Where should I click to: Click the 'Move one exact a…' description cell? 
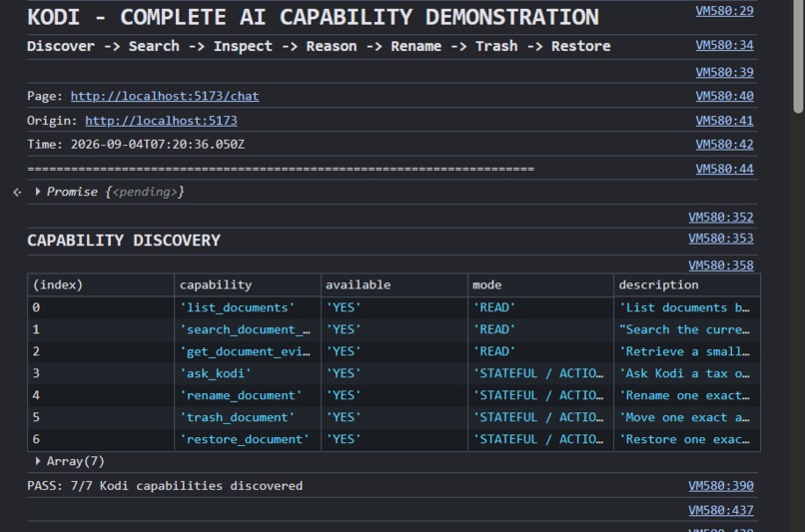pyautogui.click(x=687, y=417)
